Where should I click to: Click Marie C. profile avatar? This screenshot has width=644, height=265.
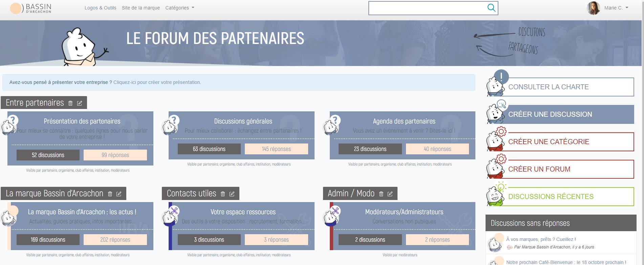594,8
